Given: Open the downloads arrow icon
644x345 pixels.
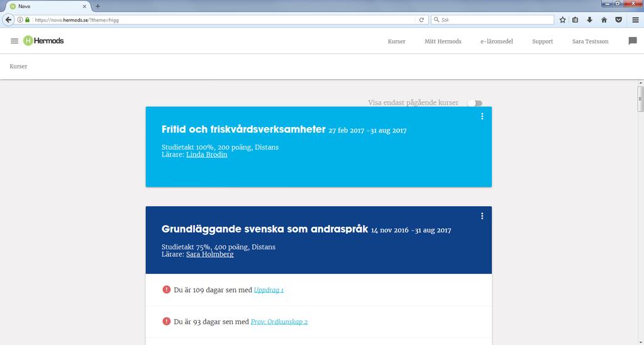Looking at the screenshot, I should pyautogui.click(x=589, y=19).
